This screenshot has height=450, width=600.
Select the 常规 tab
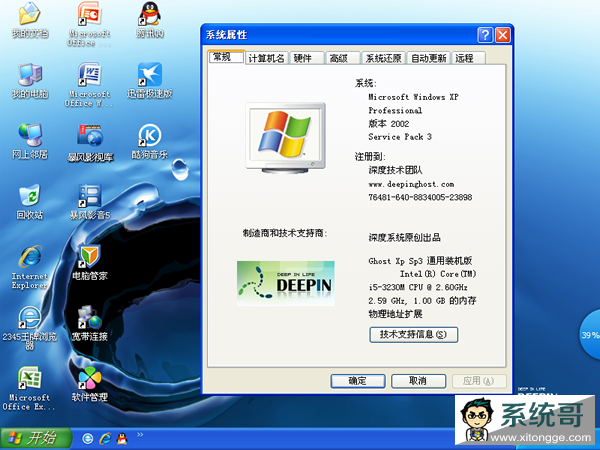[226, 57]
